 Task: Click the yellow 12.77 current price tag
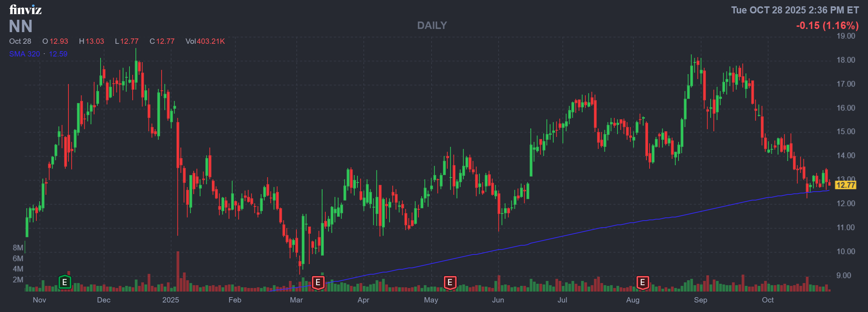coord(845,185)
